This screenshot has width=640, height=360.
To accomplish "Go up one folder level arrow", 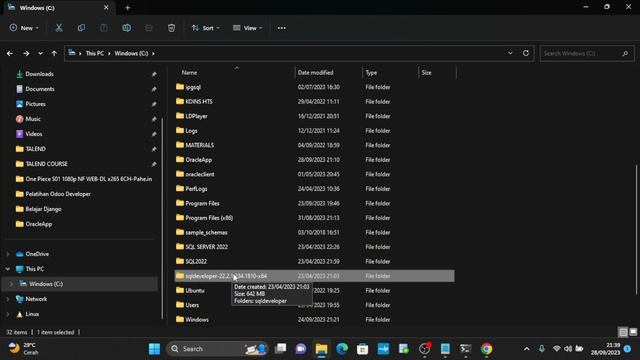I will coord(54,53).
